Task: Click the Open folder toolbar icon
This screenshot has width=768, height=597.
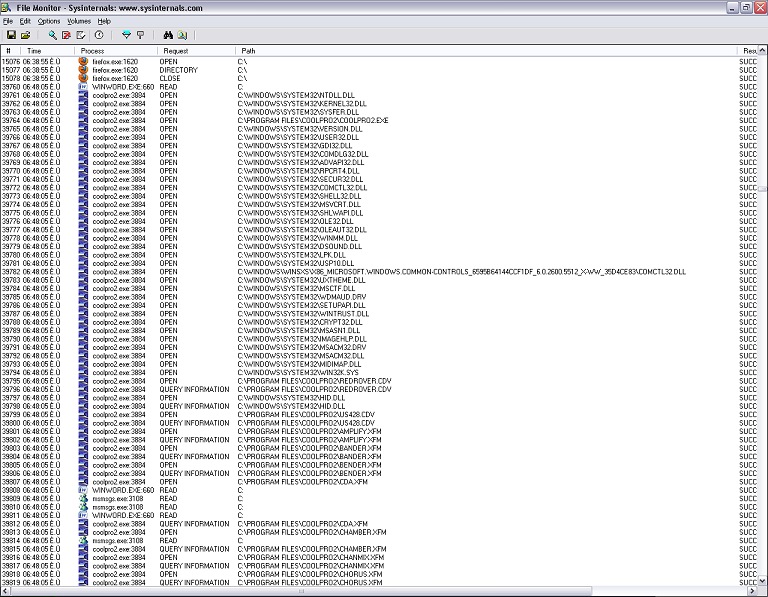Action: (x=25, y=35)
